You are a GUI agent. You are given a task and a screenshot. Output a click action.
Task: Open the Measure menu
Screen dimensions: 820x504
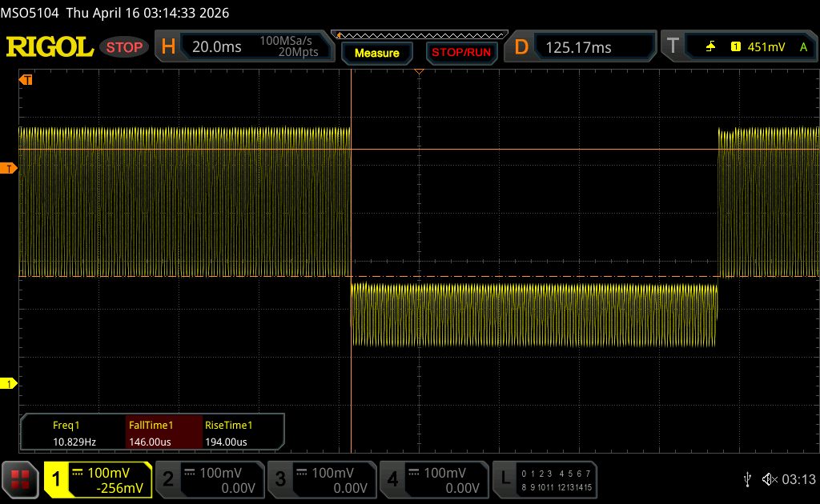(376, 53)
